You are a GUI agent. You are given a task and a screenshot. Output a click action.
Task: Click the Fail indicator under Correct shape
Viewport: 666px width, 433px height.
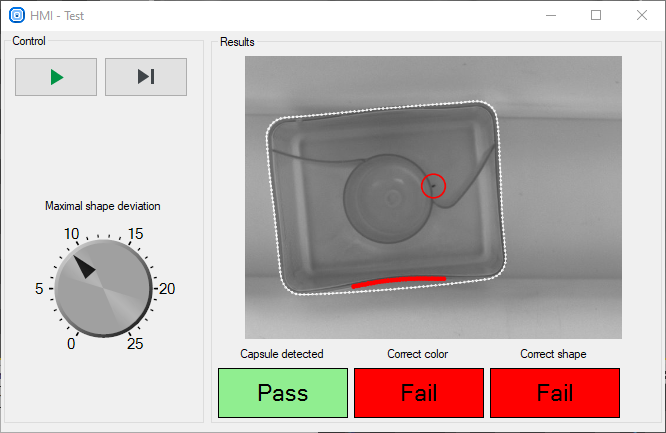click(x=554, y=393)
